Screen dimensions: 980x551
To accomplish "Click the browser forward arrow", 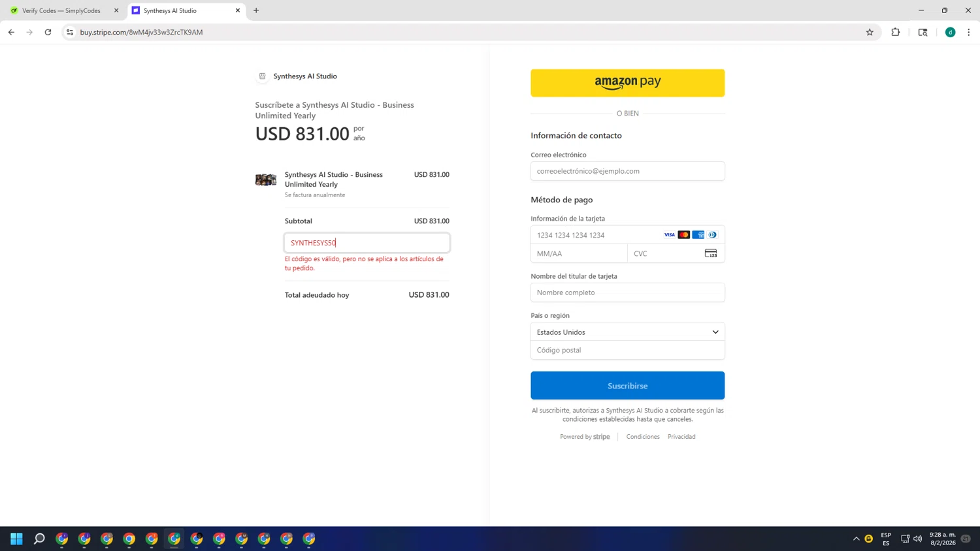I will 29,32.
